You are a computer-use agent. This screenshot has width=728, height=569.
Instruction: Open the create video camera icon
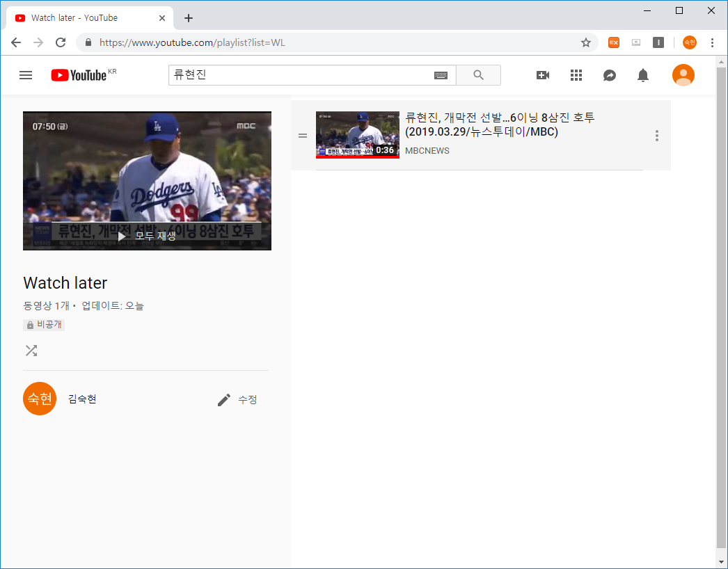click(x=543, y=75)
